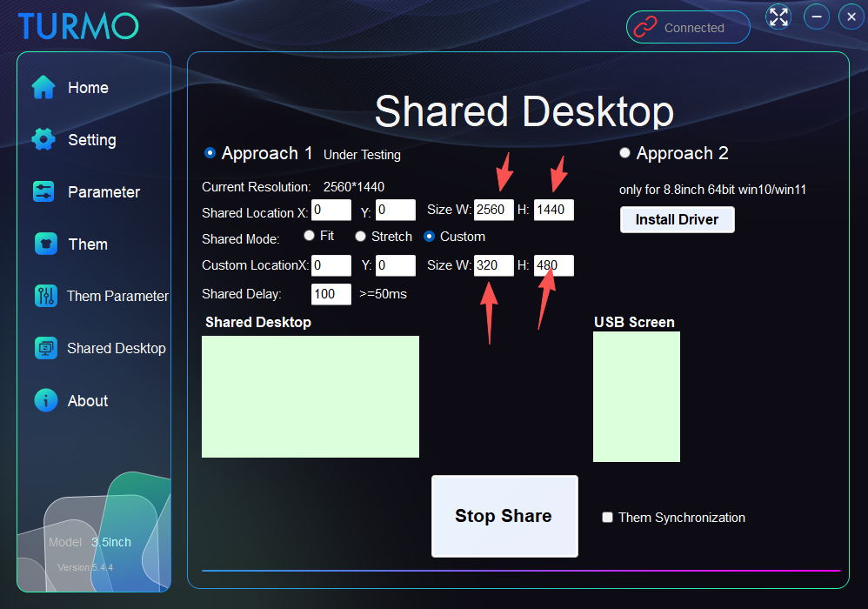Enable Them Synchronization checkbox
This screenshot has width=868, height=609.
[x=607, y=517]
